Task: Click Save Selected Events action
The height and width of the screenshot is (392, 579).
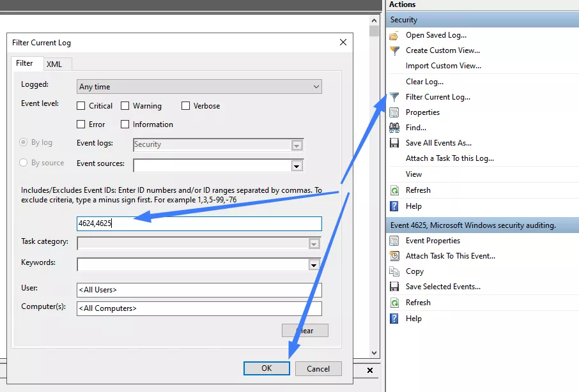Action: [442, 287]
